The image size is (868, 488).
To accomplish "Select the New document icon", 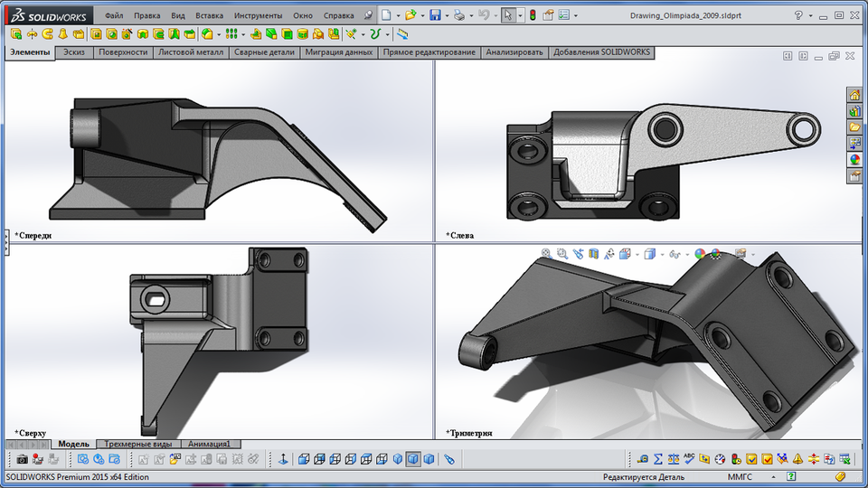I will [x=386, y=15].
